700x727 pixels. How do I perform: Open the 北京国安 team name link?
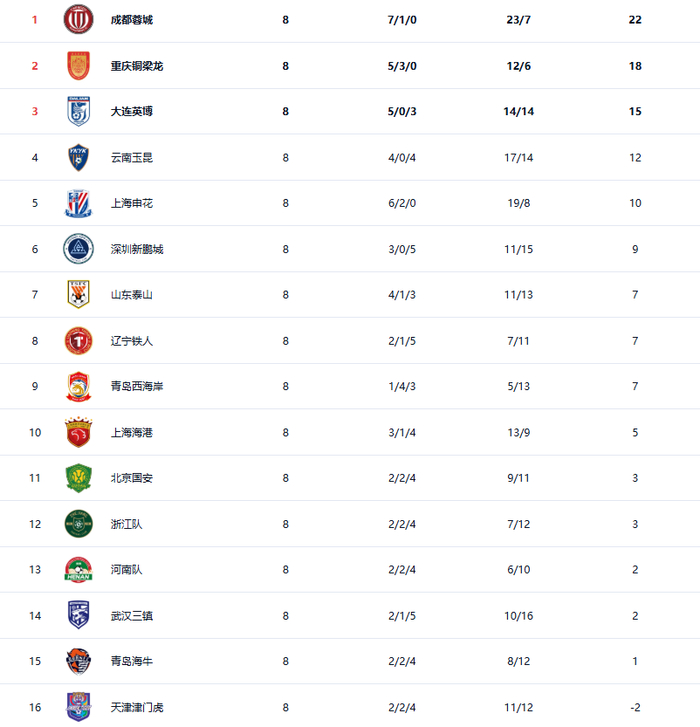click(x=132, y=478)
